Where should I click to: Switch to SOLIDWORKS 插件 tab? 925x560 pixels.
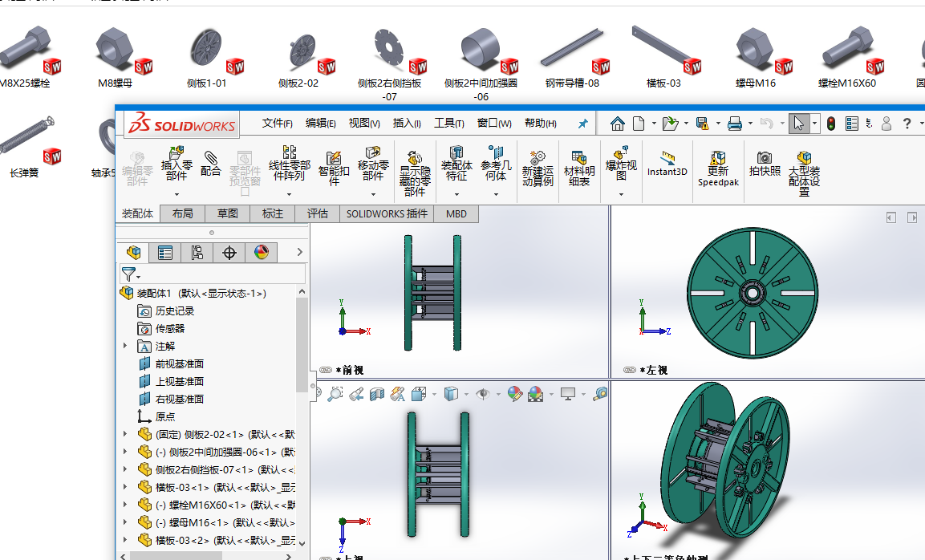tap(387, 213)
